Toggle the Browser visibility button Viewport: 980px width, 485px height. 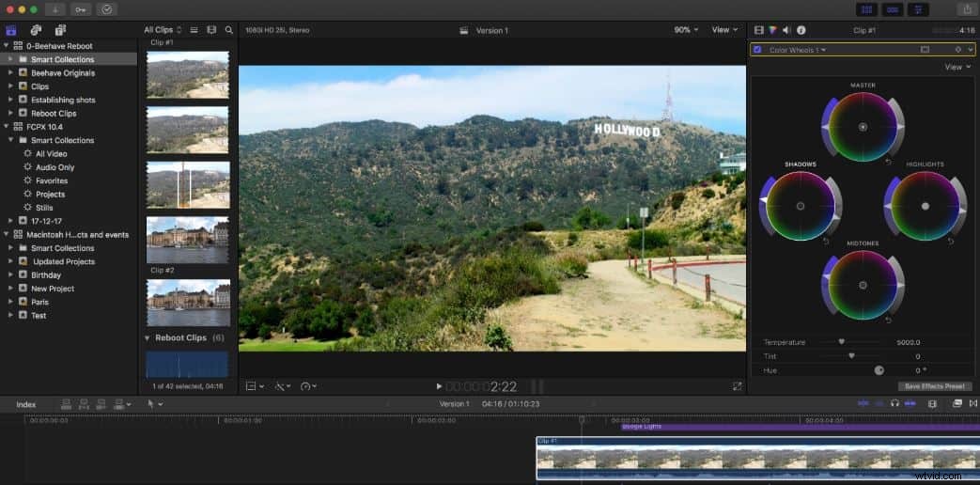867,9
